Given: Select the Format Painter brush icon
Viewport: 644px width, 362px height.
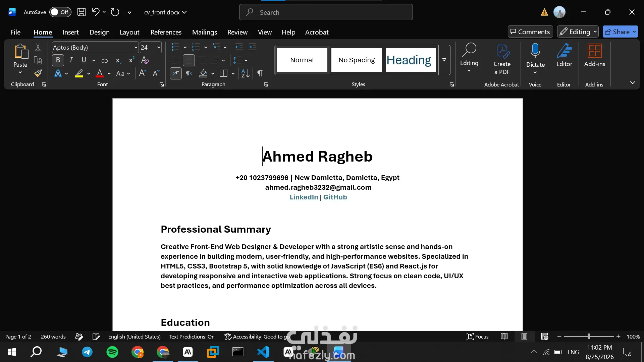Looking at the screenshot, I should click(x=38, y=73).
